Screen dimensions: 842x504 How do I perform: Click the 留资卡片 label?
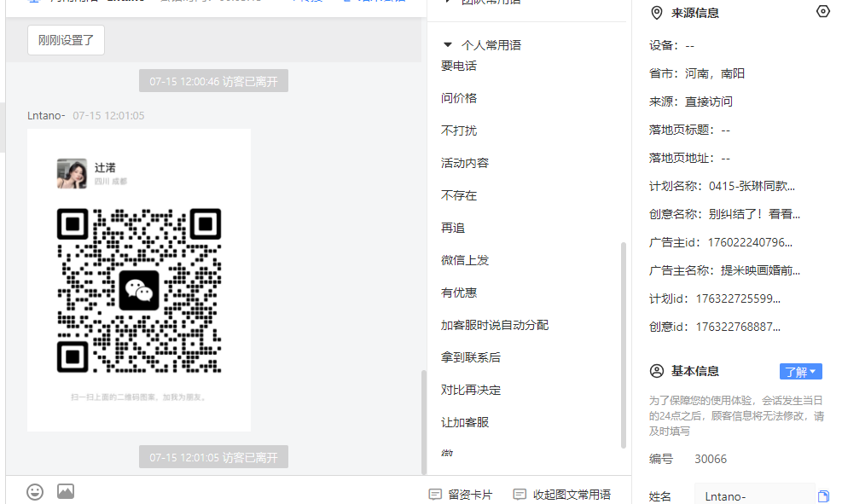[470, 495]
